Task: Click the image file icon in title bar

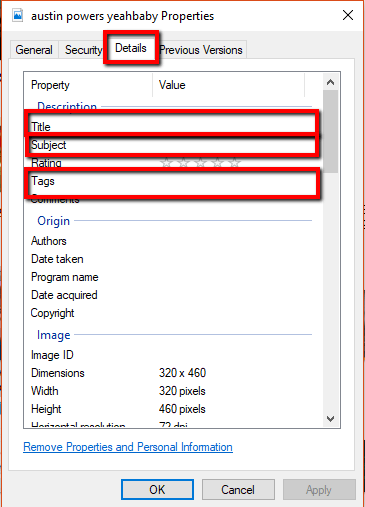Action: [x=17, y=16]
